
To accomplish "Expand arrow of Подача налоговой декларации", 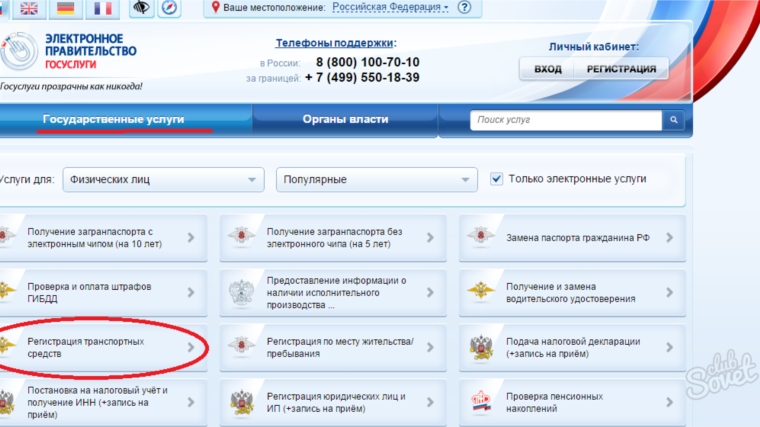I will (x=669, y=347).
